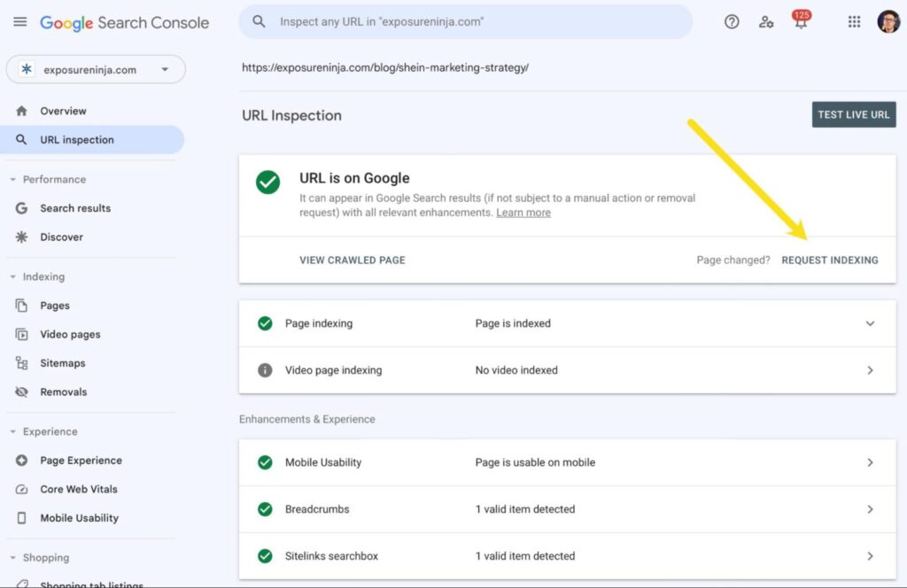Click REQUEST INDEXING
This screenshot has height=588, width=907.
coord(829,260)
